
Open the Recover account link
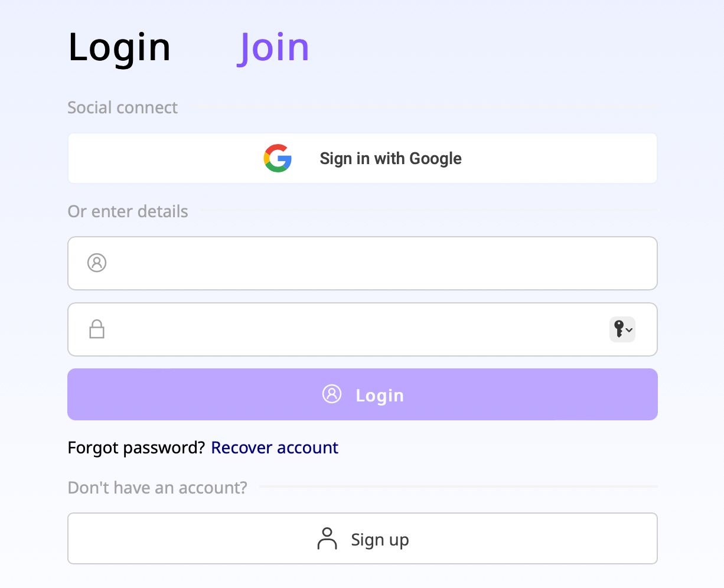pos(275,447)
